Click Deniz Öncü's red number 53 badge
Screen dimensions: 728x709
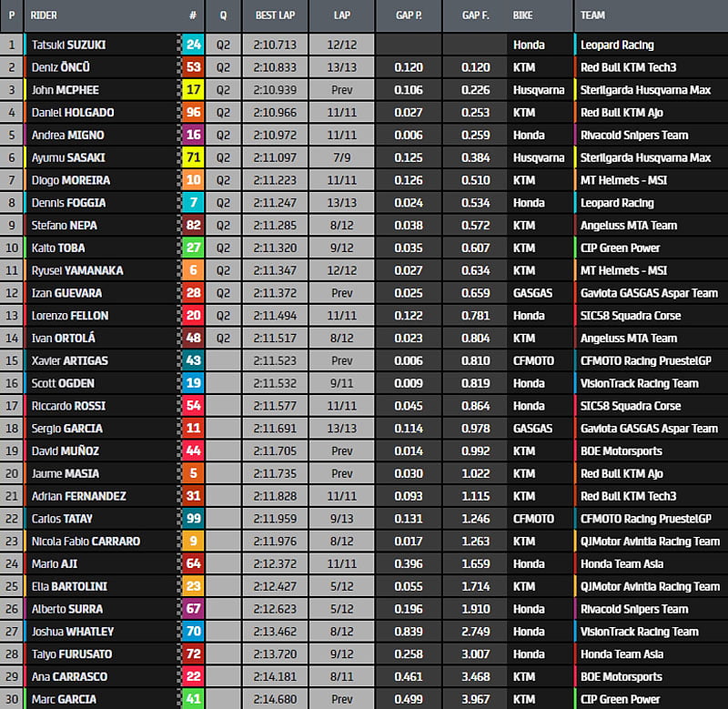click(193, 67)
